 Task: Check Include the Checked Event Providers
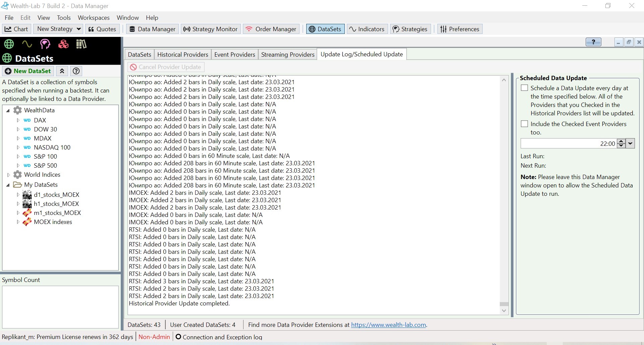click(x=524, y=124)
